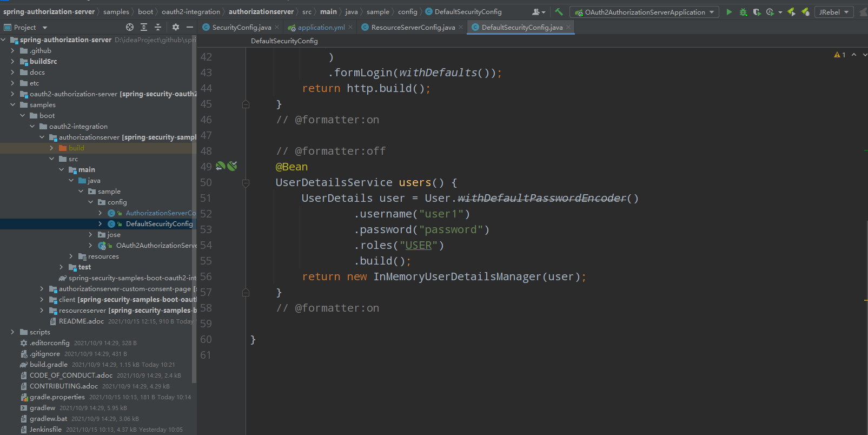Image resolution: width=868 pixels, height=435 pixels.
Task: Run with Coverage shield icon
Action: tap(757, 12)
